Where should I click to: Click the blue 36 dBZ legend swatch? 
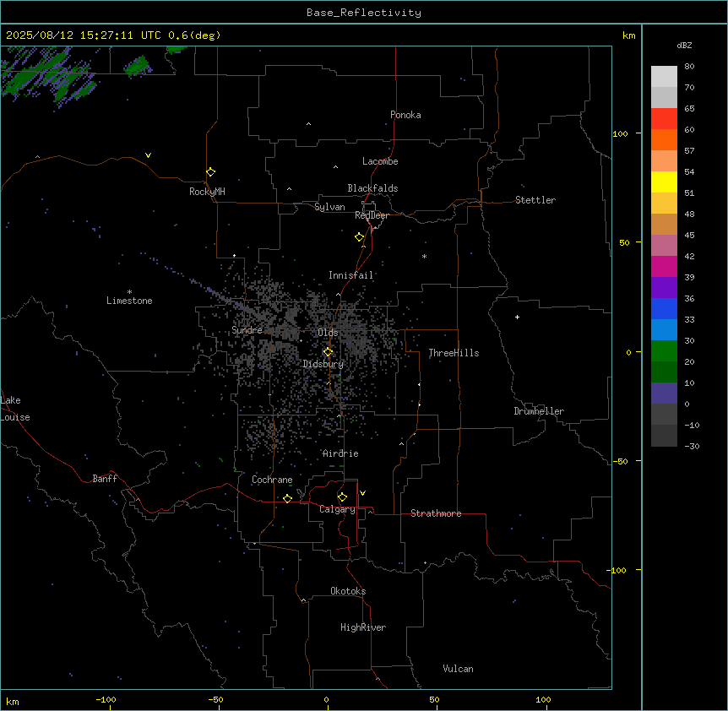(664, 308)
